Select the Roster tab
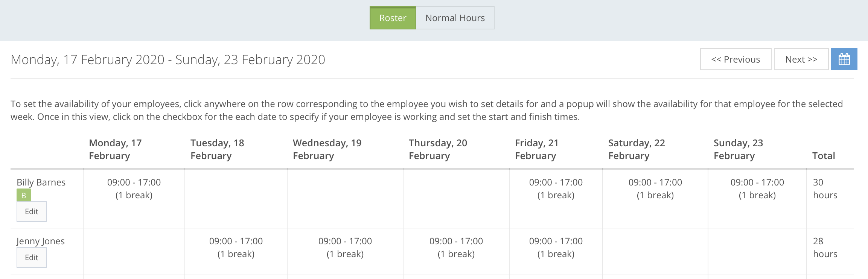The width and height of the screenshot is (868, 279). tap(393, 18)
